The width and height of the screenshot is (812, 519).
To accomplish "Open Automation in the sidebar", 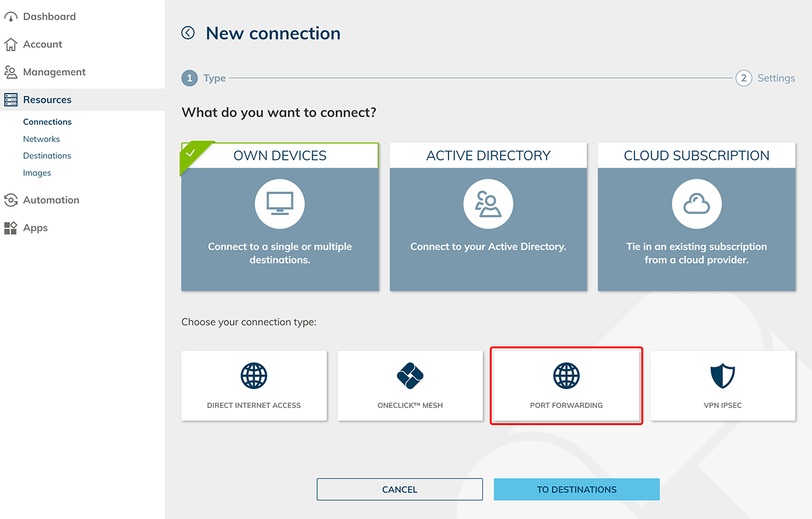I will coord(51,200).
